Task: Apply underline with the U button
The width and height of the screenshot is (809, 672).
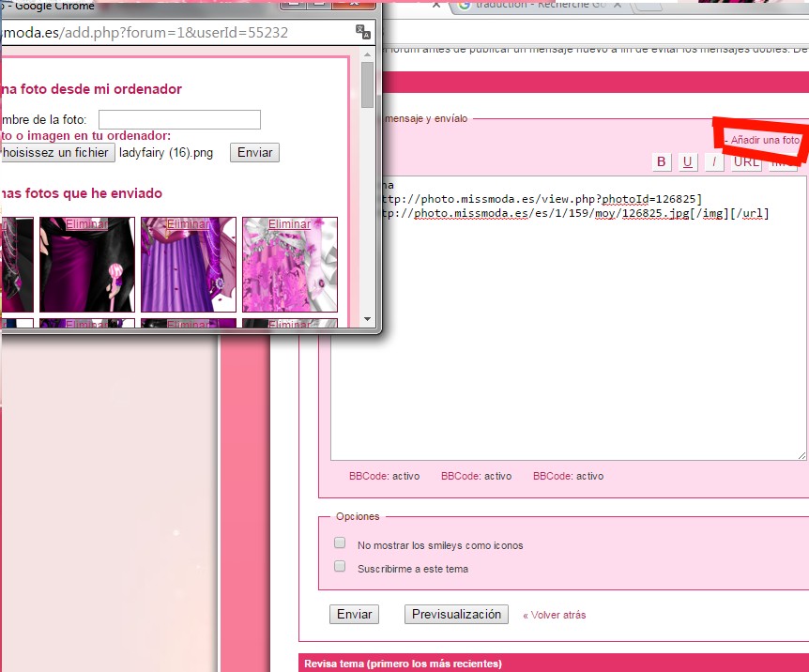Action: [x=688, y=161]
